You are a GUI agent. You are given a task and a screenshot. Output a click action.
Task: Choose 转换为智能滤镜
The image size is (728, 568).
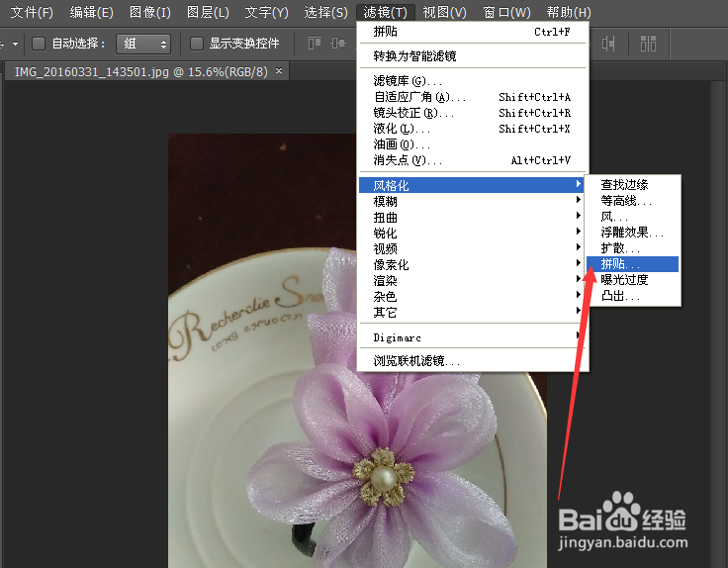[x=473, y=56]
